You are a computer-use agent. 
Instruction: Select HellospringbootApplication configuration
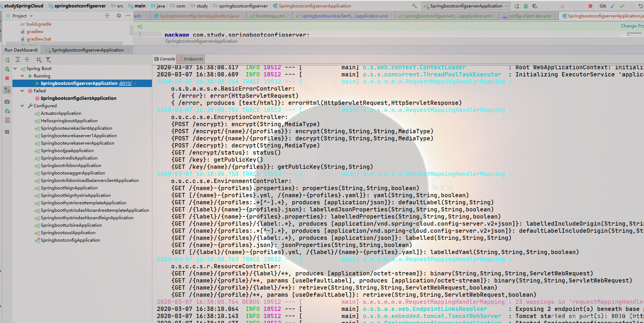coord(69,121)
